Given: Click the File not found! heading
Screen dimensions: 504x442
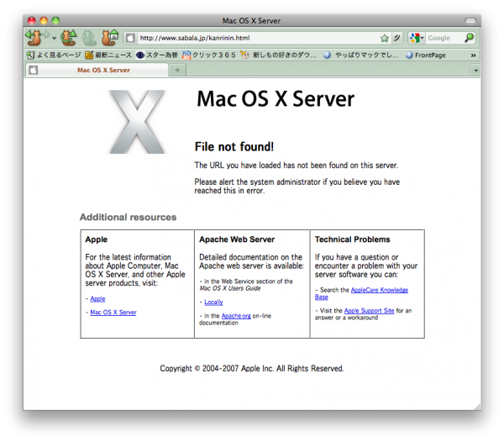Looking at the screenshot, I should 234,146.
